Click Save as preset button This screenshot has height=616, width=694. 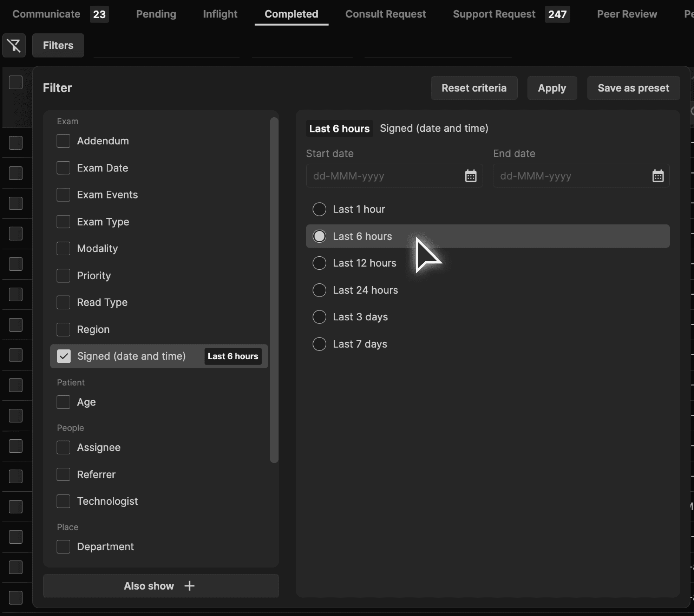pyautogui.click(x=633, y=88)
